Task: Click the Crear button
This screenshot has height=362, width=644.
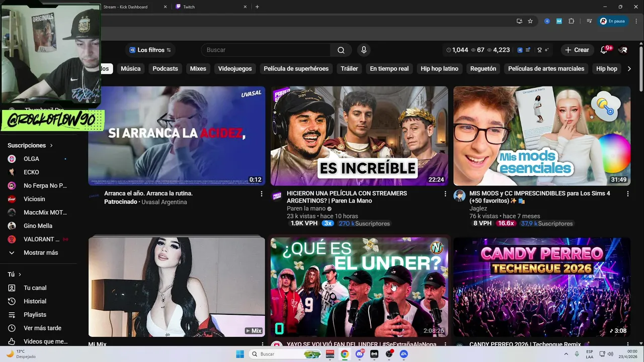Action: [577, 50]
